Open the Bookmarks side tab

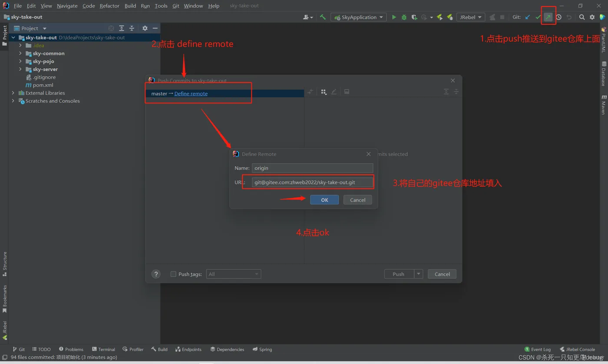point(5,299)
